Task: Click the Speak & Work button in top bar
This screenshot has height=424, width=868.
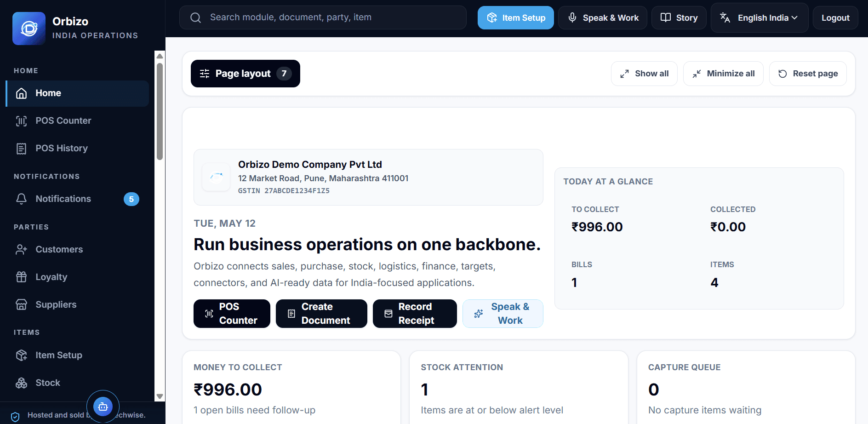Action: 603,18
